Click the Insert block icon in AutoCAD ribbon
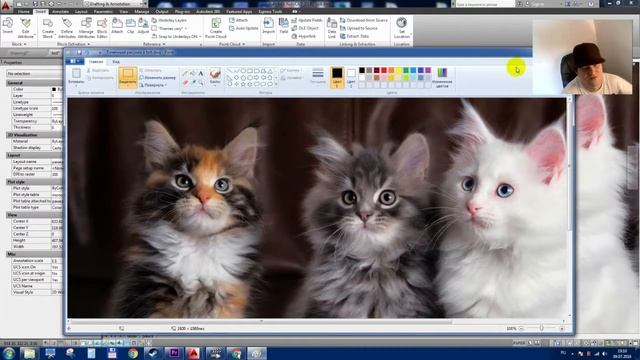 [x=7, y=26]
